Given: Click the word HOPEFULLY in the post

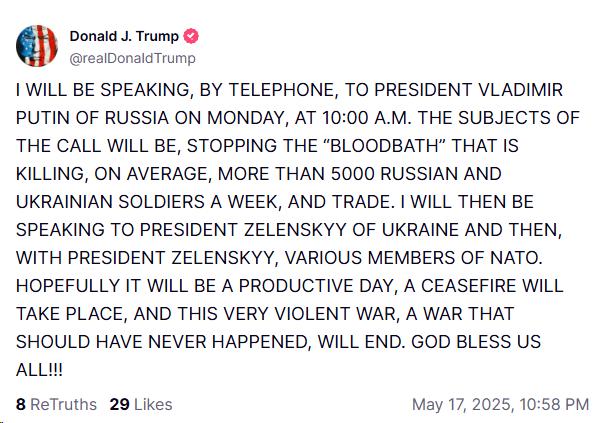Looking at the screenshot, I should tap(68, 286).
